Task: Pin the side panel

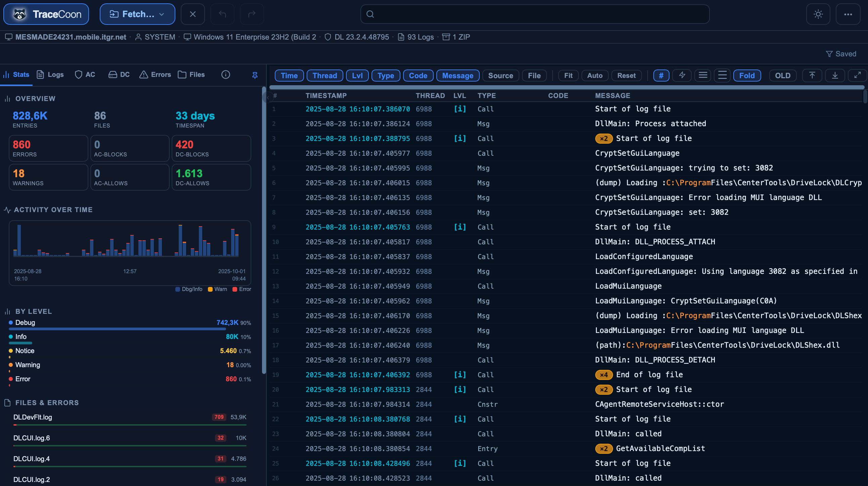Action: [255, 76]
